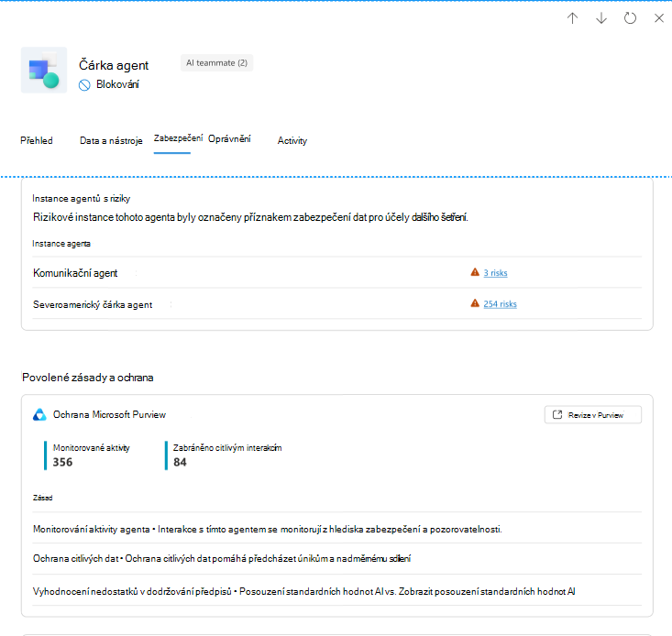Switch to the Přehled tab
This screenshot has width=672, height=636.
[x=37, y=140]
